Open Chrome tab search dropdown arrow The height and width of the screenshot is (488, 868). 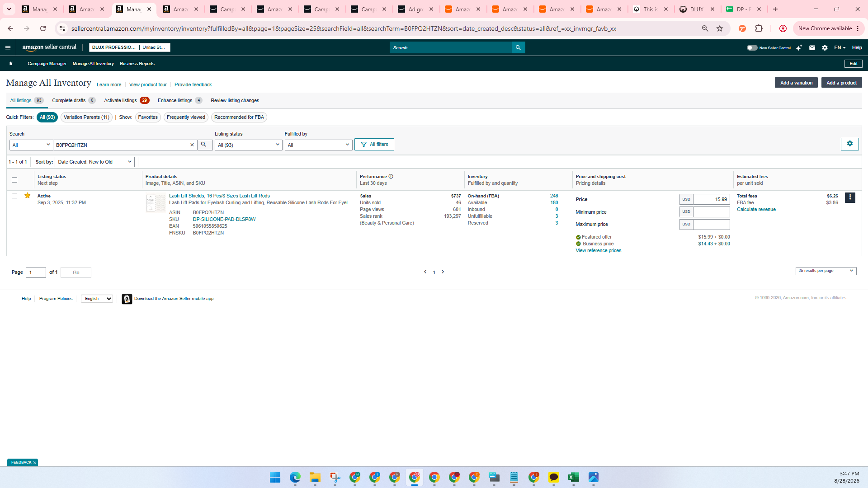click(9, 9)
